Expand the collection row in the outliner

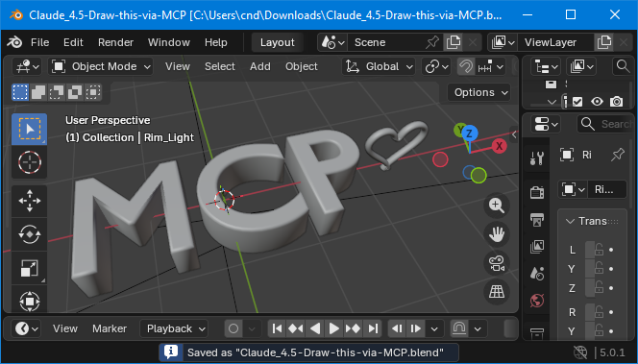click(552, 102)
